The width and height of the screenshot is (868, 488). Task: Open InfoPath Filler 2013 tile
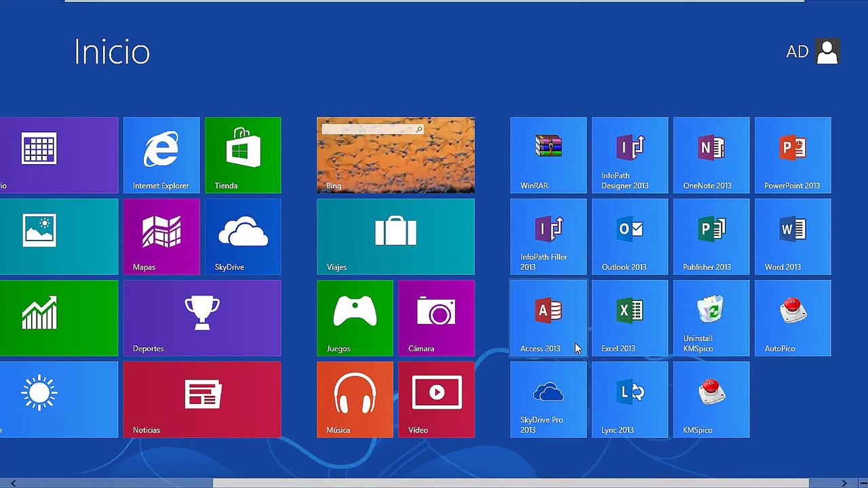tap(549, 237)
